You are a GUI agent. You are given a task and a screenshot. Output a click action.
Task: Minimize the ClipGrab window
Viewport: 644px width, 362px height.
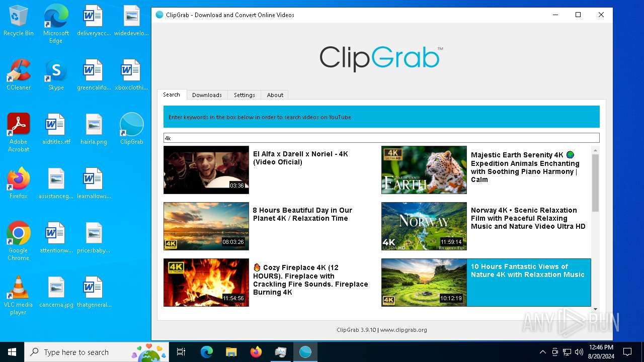555,15
